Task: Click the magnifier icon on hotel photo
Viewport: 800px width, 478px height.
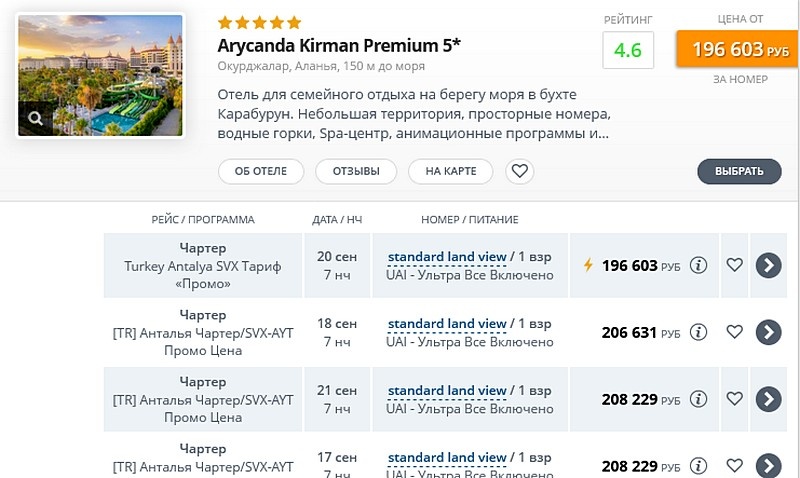Action: [36, 119]
